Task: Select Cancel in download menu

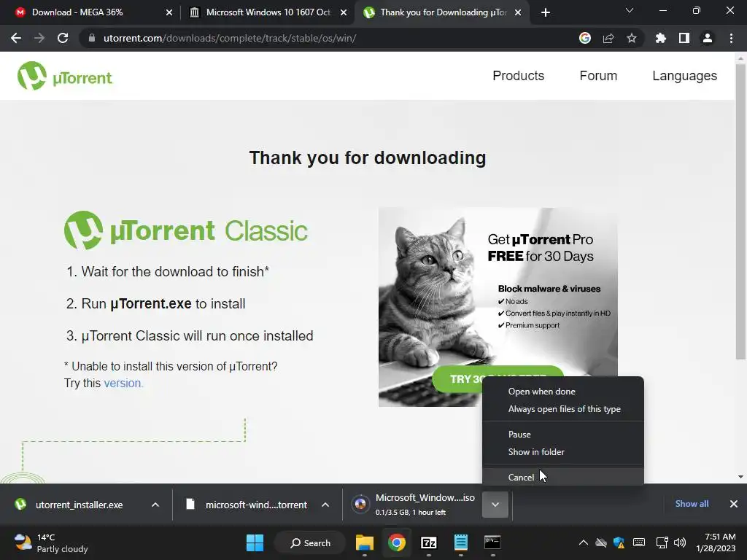Action: pyautogui.click(x=562, y=477)
